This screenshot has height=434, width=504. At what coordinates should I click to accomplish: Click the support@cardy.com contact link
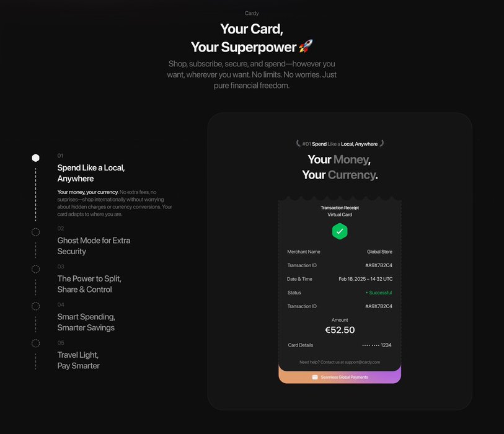363,362
